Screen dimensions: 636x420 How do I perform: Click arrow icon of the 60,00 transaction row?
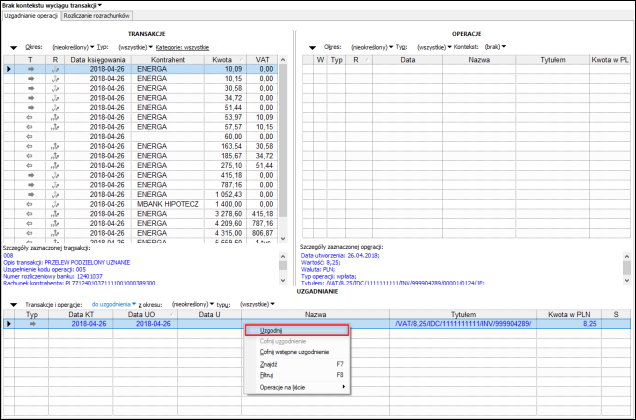click(x=30, y=135)
